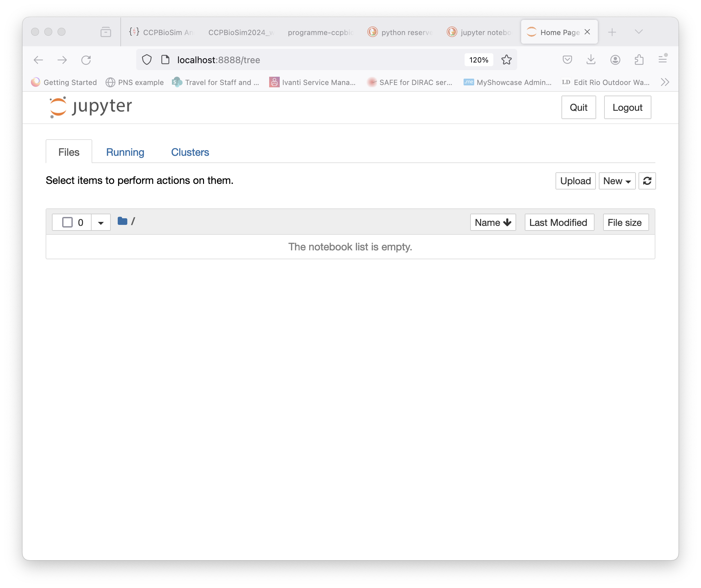701x588 pixels.
Task: Click the site information page icon
Action: click(165, 60)
